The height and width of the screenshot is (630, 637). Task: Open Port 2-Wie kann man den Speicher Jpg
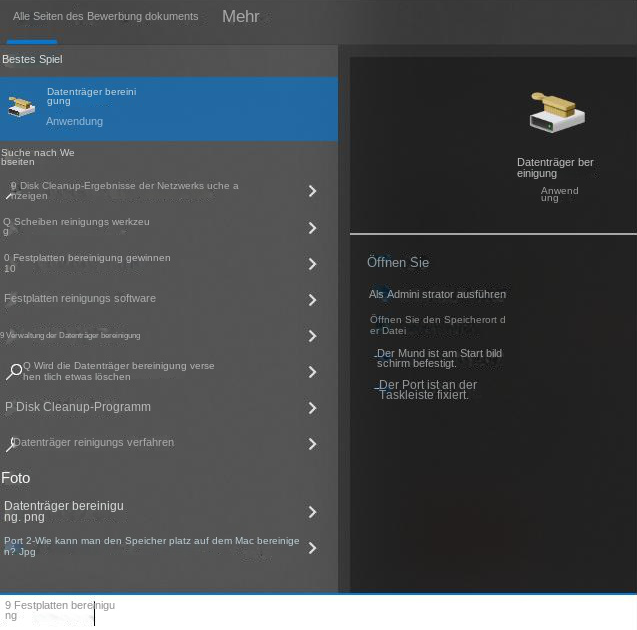pos(152,546)
